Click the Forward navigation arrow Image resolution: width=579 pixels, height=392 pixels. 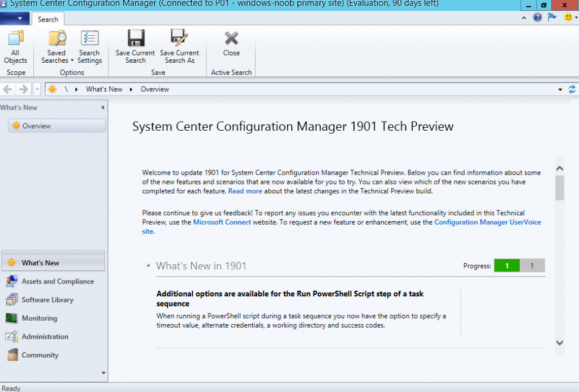tap(23, 89)
